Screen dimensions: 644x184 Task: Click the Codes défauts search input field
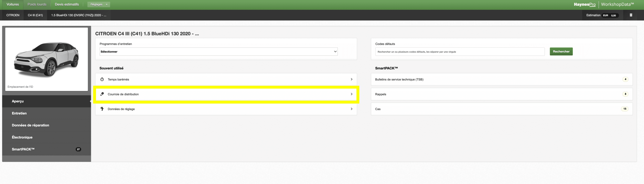point(460,52)
